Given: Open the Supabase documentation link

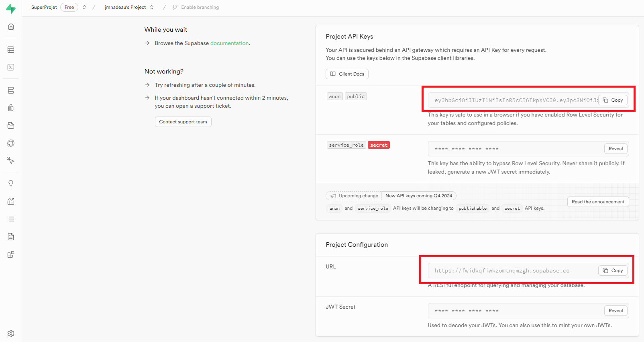Looking at the screenshot, I should (230, 43).
